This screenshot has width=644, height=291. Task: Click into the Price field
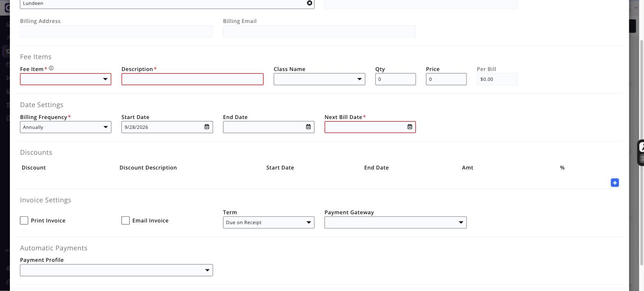click(x=446, y=79)
